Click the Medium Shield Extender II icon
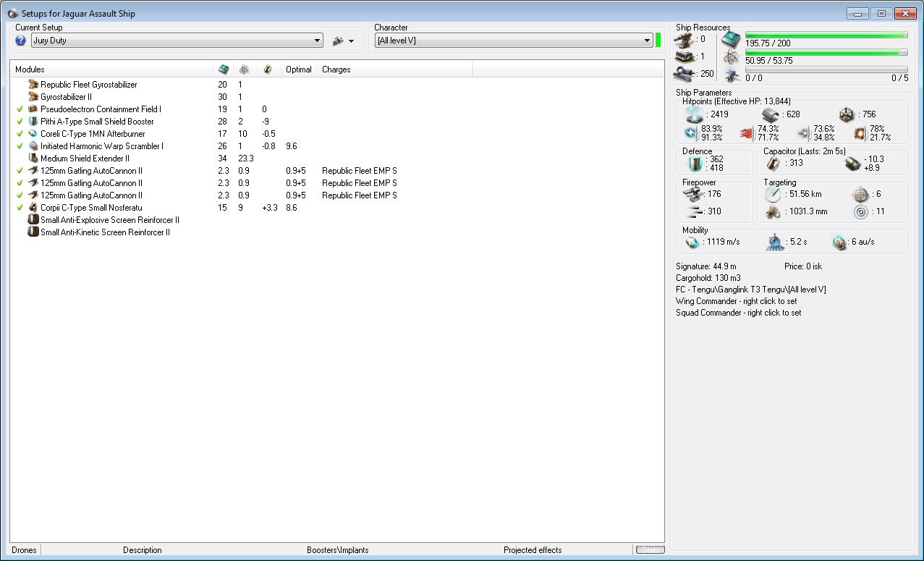Image resolution: width=924 pixels, height=561 pixels. 33,159
